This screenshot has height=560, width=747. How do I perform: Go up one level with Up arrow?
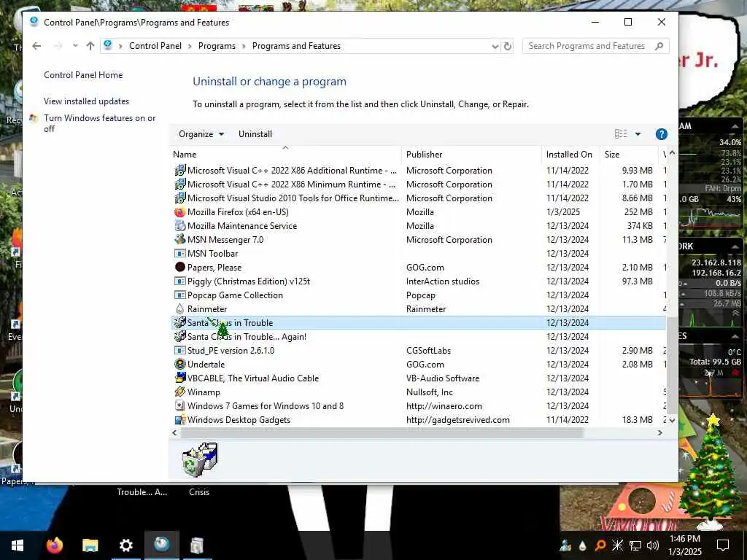point(90,46)
